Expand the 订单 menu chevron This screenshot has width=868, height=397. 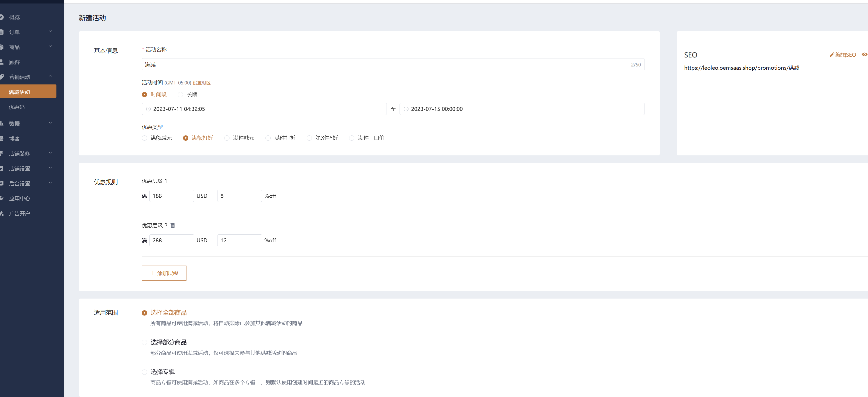tap(50, 31)
